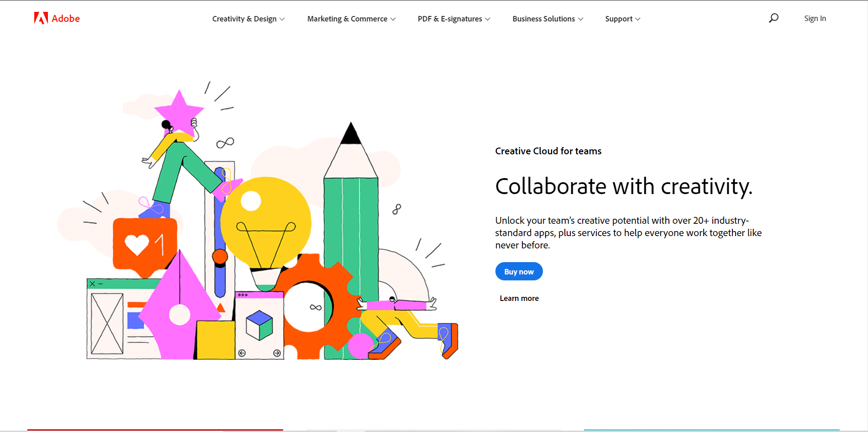
Task: Click the Creative Cloud for teams heading
Action: coord(548,151)
